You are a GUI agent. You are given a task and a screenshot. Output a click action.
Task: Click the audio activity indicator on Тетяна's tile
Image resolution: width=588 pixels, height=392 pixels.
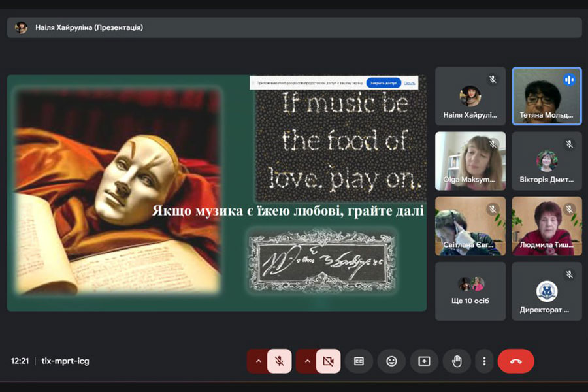[x=569, y=80]
